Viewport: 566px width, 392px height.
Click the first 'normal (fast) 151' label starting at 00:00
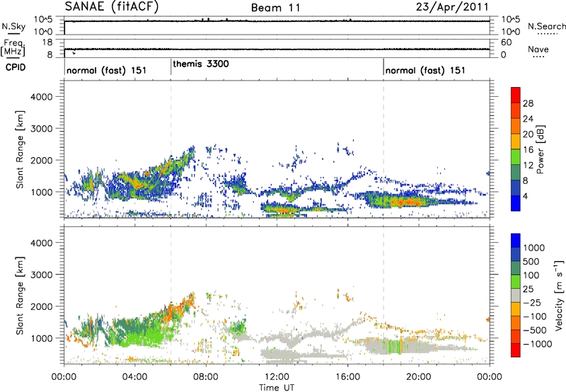[107, 70]
